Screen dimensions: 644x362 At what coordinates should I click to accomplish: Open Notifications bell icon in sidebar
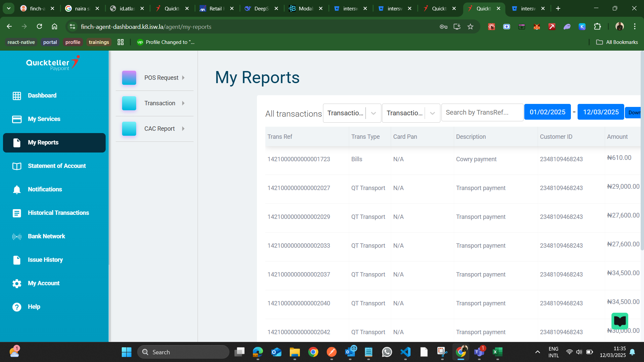(x=17, y=190)
